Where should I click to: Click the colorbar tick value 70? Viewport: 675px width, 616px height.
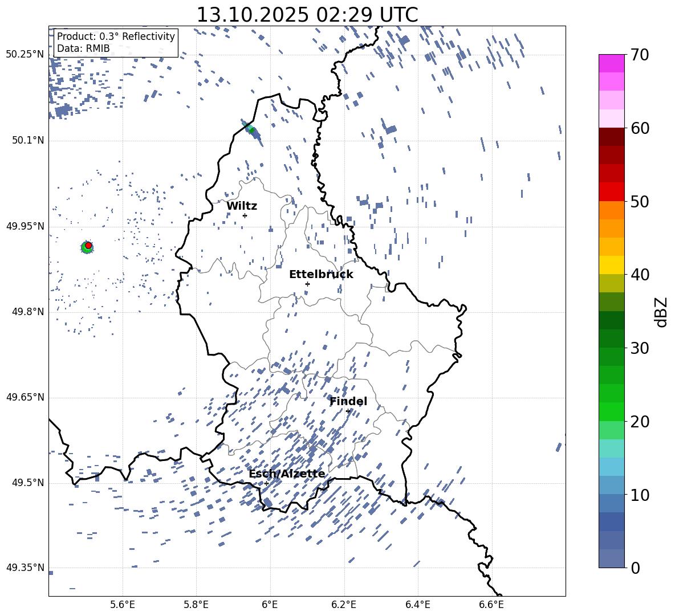coord(640,55)
